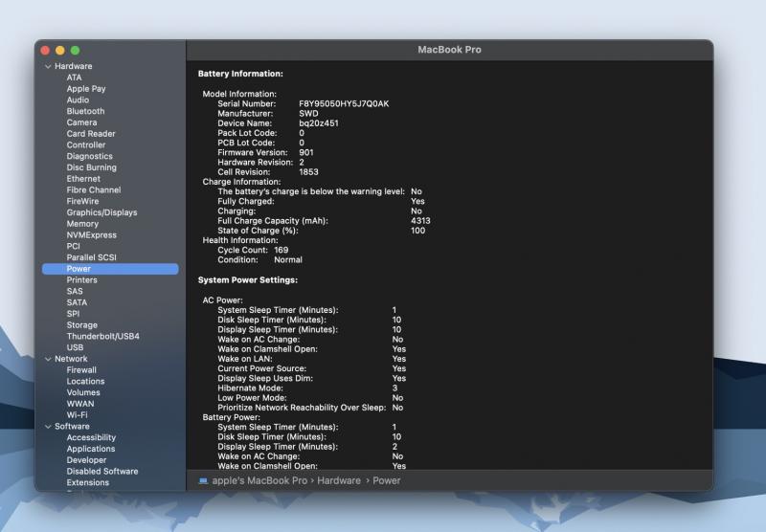
Task: Select Volumes under Network
Action: pyautogui.click(x=83, y=392)
